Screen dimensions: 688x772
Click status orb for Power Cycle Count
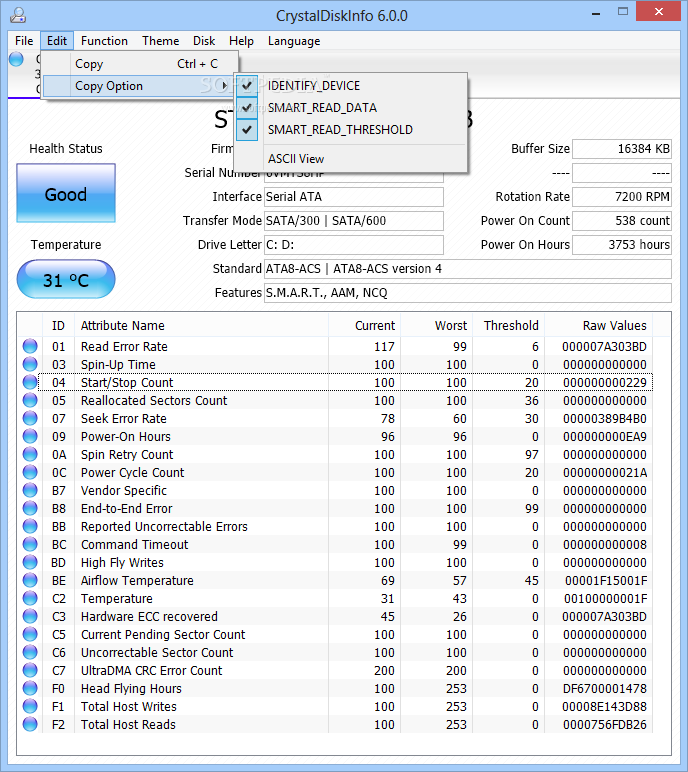tap(30, 472)
